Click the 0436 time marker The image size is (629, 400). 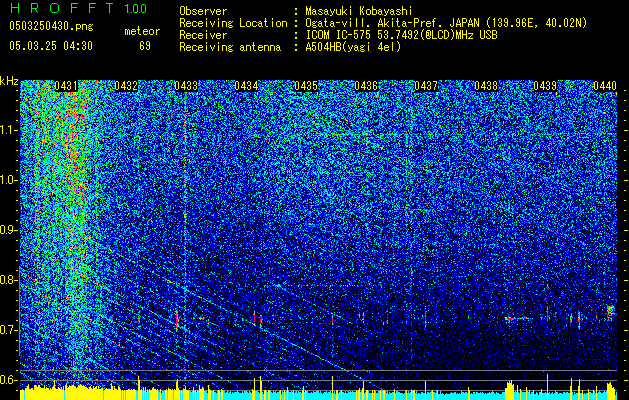366,86
